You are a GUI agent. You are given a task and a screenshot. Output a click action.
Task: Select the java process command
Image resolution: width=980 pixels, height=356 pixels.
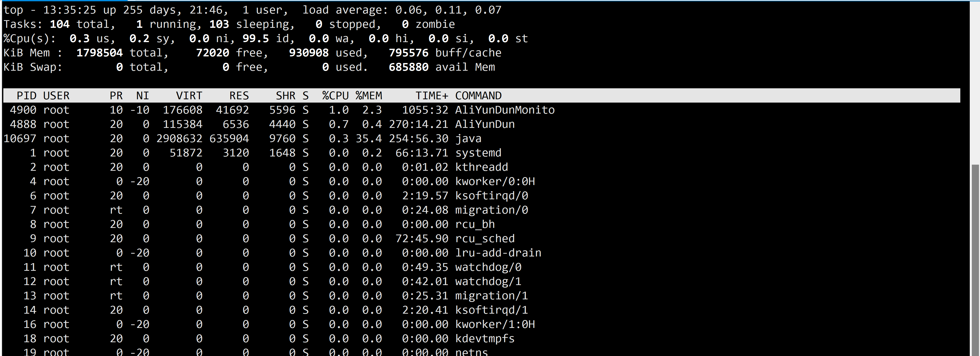click(468, 139)
